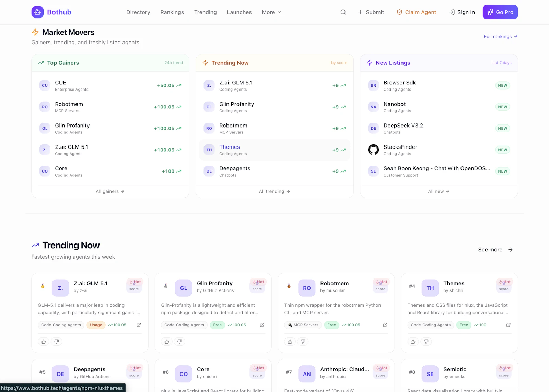The image size is (549, 392).
Task: Upvote the Robotmem agent with thumbs up
Action: coord(290,341)
